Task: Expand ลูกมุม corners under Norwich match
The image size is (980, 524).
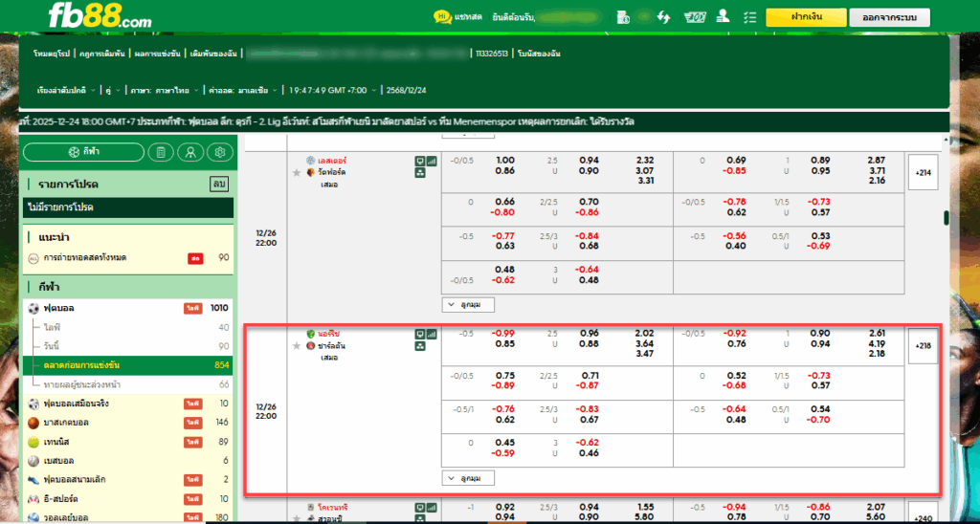Action: 469,478
